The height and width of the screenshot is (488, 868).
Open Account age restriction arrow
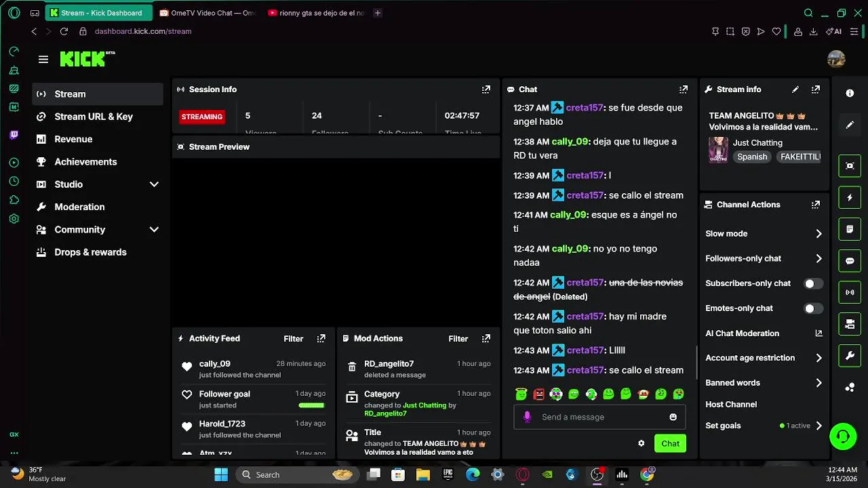(x=818, y=358)
